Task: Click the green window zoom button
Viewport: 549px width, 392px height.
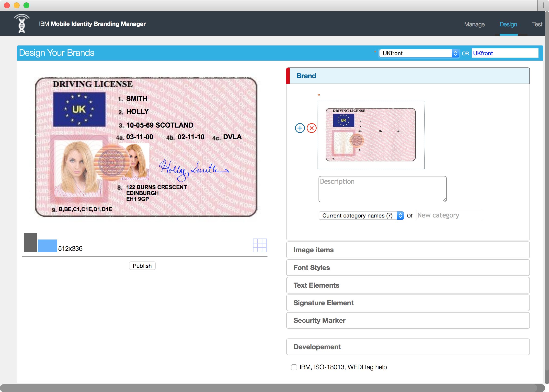Action: point(26,5)
